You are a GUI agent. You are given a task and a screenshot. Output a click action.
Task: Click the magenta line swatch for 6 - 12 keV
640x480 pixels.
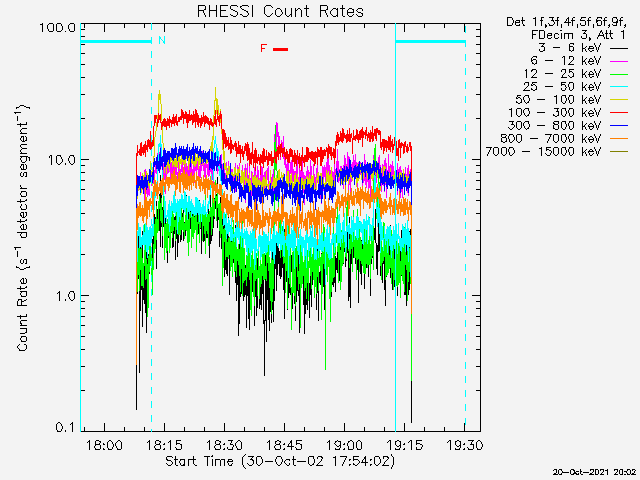[x=619, y=61]
